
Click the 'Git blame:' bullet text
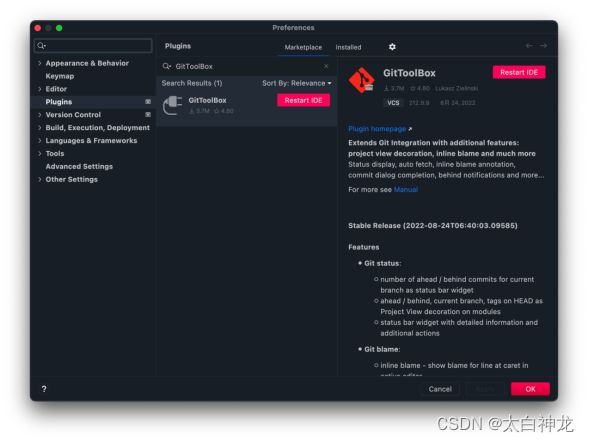(382, 349)
